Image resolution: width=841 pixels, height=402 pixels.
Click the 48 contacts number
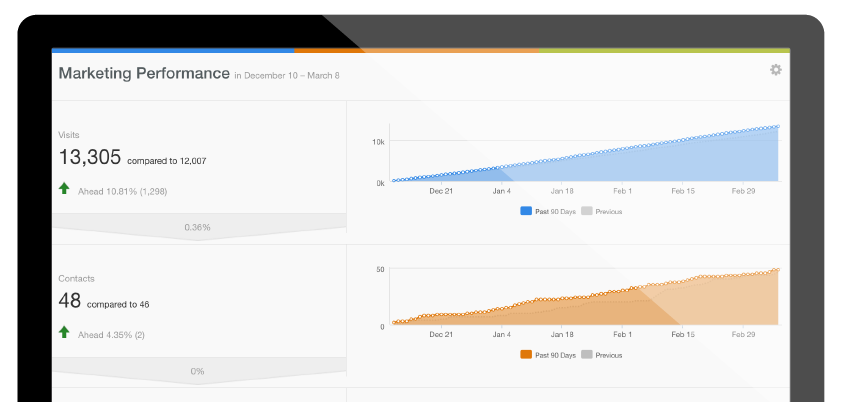point(70,301)
